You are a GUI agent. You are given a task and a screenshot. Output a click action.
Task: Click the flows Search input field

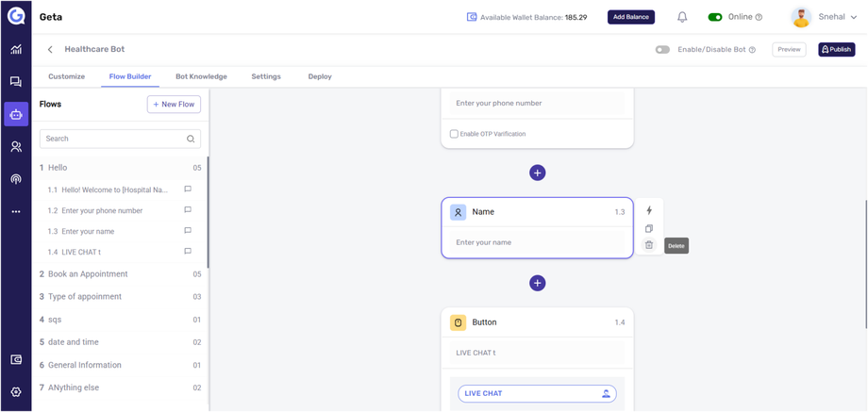point(113,139)
